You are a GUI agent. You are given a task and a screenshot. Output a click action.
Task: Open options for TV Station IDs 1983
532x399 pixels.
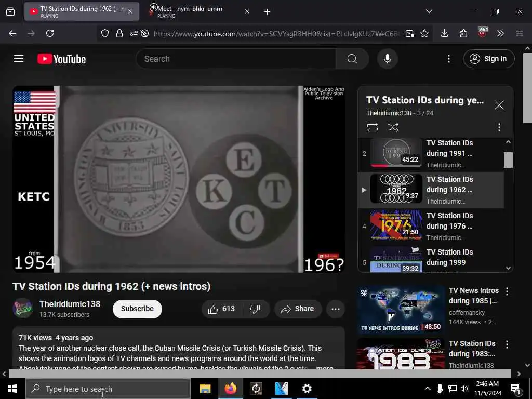507,344
